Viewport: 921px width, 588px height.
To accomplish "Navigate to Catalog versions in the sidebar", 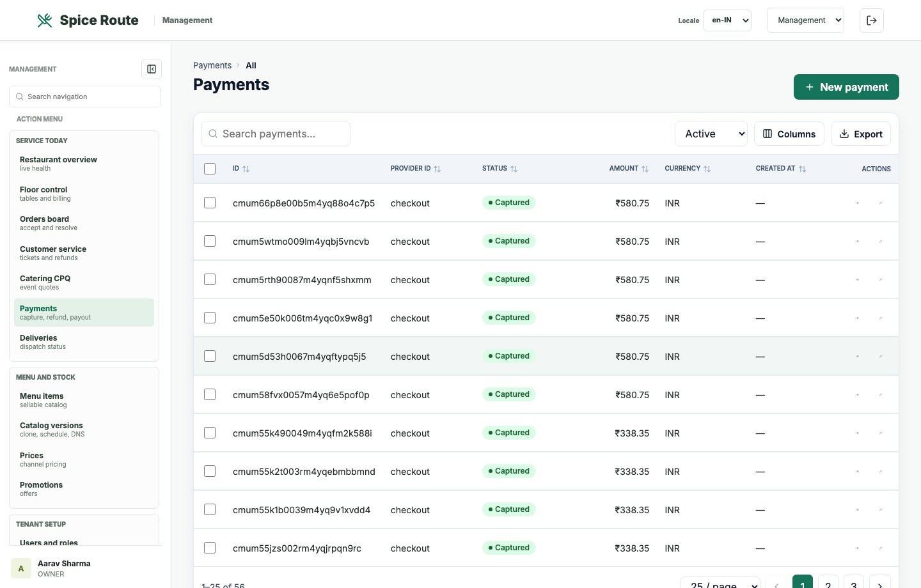I will 84,429.
